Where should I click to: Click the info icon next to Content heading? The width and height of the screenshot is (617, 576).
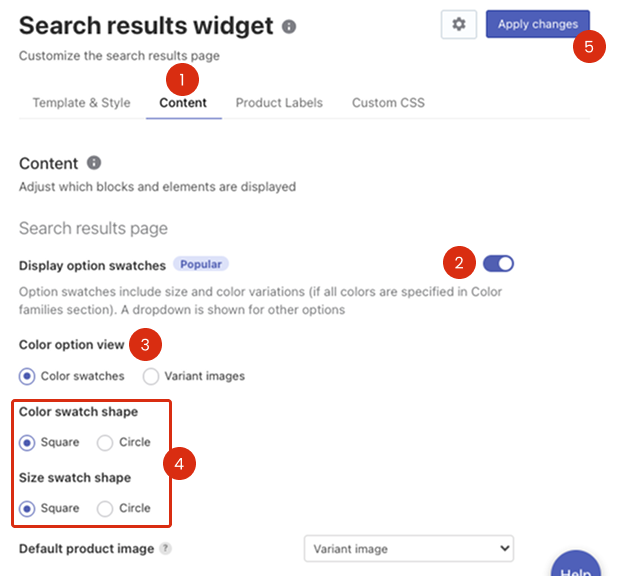(94, 163)
